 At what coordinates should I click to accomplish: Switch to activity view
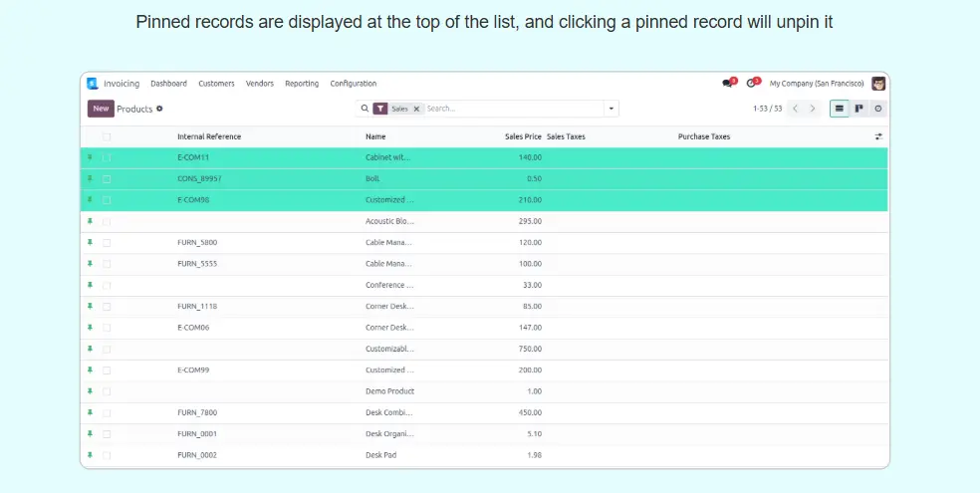click(x=877, y=109)
